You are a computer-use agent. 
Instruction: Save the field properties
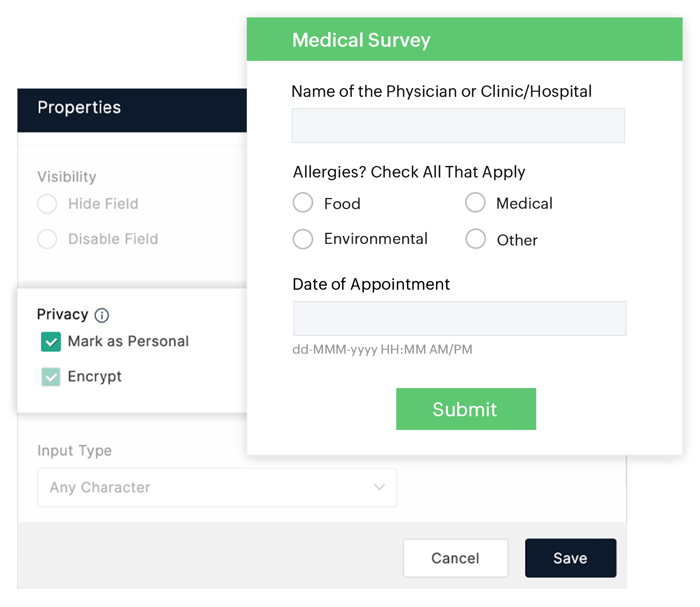570,558
